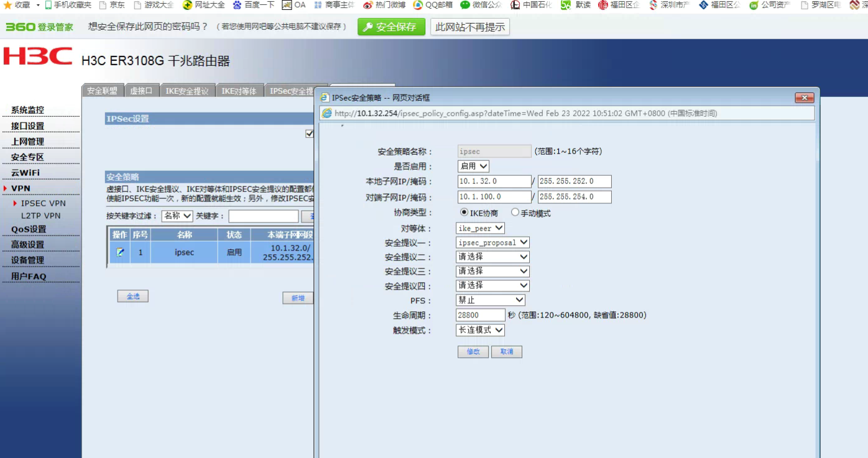Switch to the 虚接口 tab
This screenshot has width=868, height=458.
(x=141, y=91)
